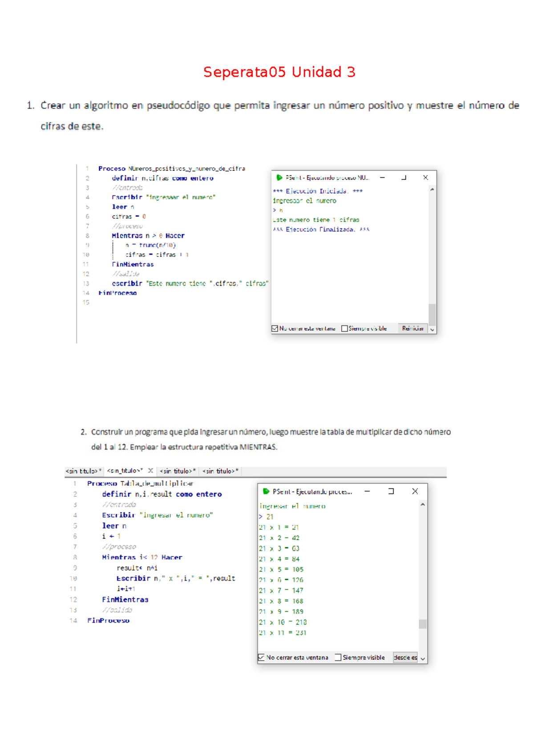Uncheck 'No cerrar esta ventana' in the multiplication table window

click(x=262, y=658)
